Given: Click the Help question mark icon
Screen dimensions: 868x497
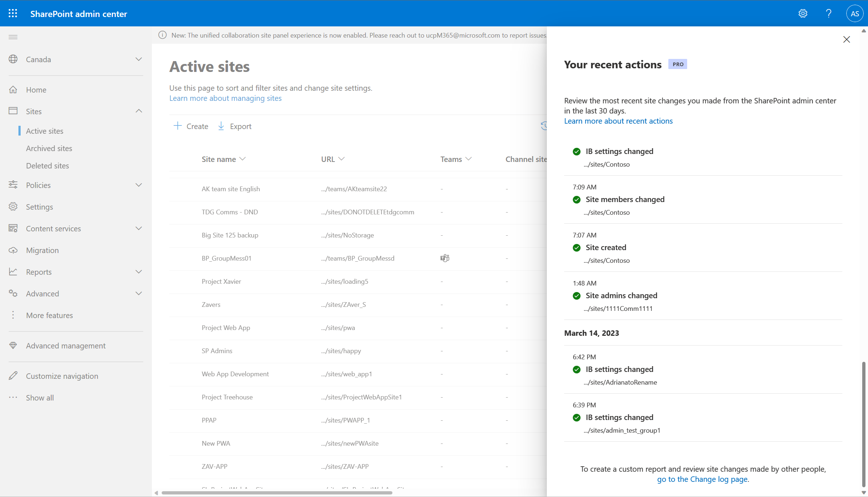Looking at the screenshot, I should pyautogui.click(x=829, y=13).
